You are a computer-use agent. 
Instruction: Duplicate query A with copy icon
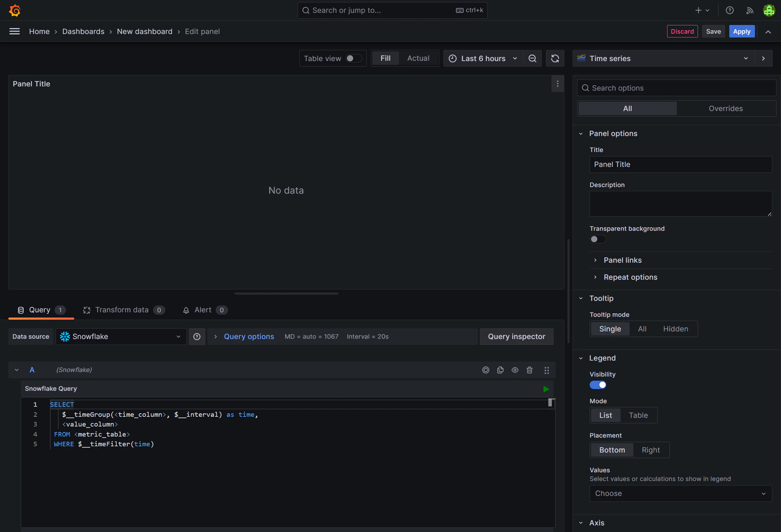[500, 370]
